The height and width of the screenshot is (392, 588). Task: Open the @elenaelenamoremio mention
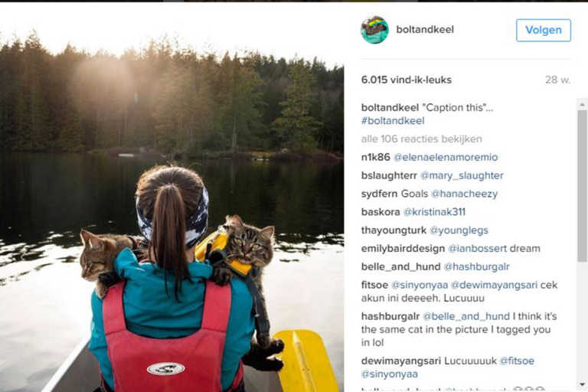(x=446, y=157)
